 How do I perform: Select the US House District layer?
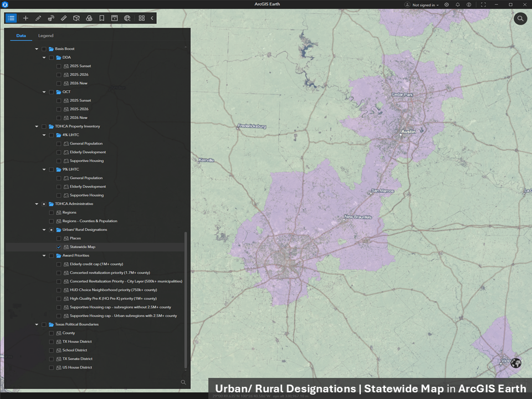tap(77, 367)
